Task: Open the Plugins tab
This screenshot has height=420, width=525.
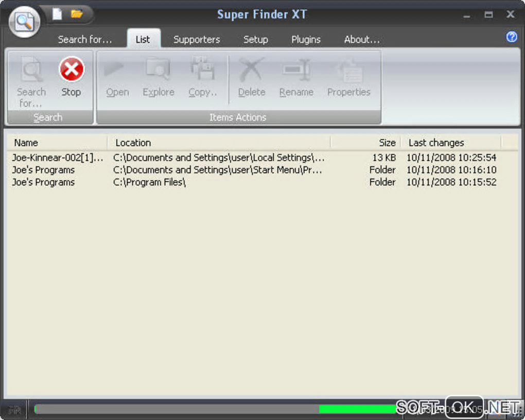Action: (306, 40)
